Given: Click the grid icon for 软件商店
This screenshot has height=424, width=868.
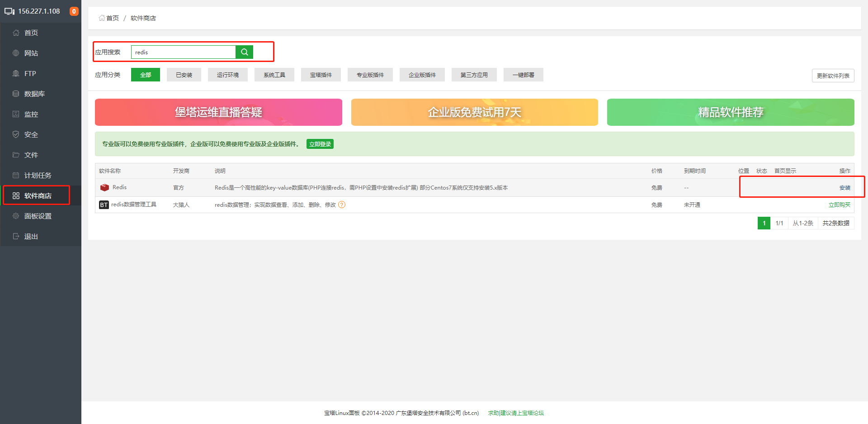Looking at the screenshot, I should click(16, 195).
